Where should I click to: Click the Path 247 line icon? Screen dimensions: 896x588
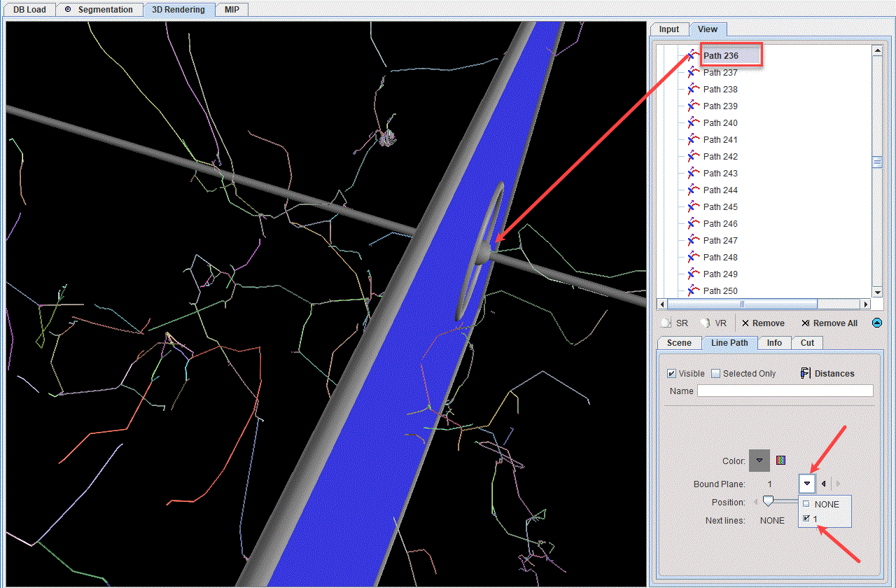[x=694, y=240]
